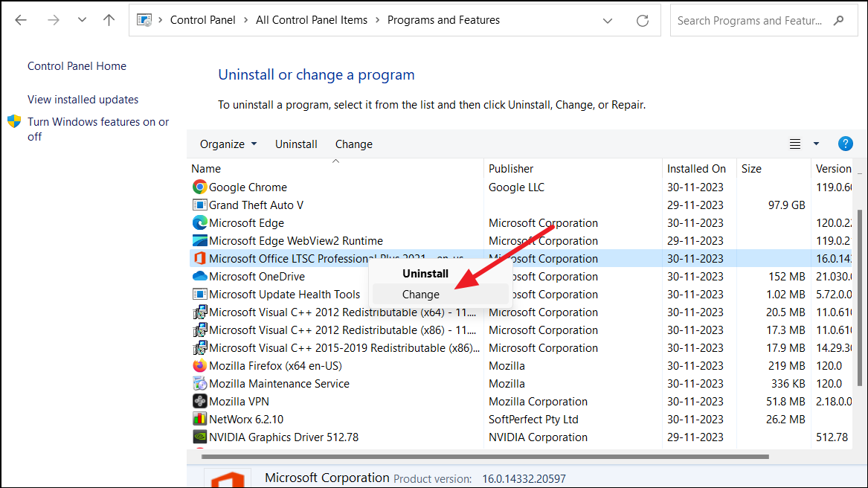Choose Uninstall from the context menu
The width and height of the screenshot is (868, 488).
click(425, 273)
